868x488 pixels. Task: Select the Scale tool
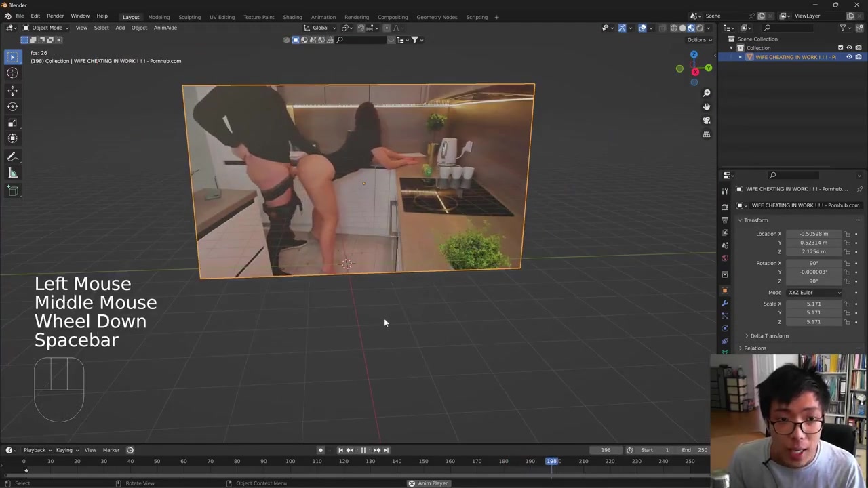click(x=12, y=123)
